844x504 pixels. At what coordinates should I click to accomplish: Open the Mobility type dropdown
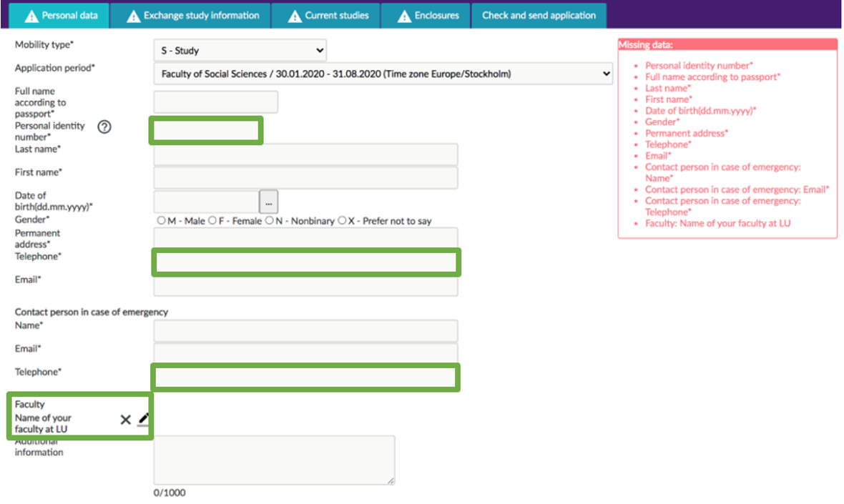[x=240, y=51]
